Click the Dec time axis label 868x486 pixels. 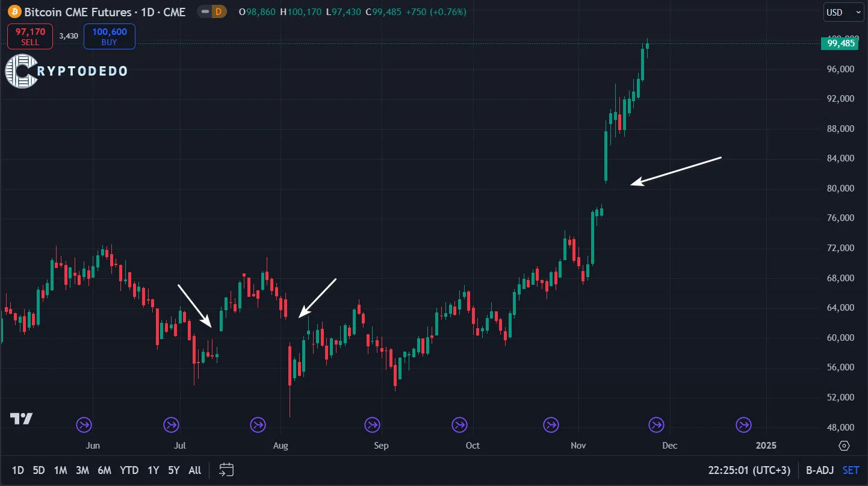pyautogui.click(x=670, y=446)
